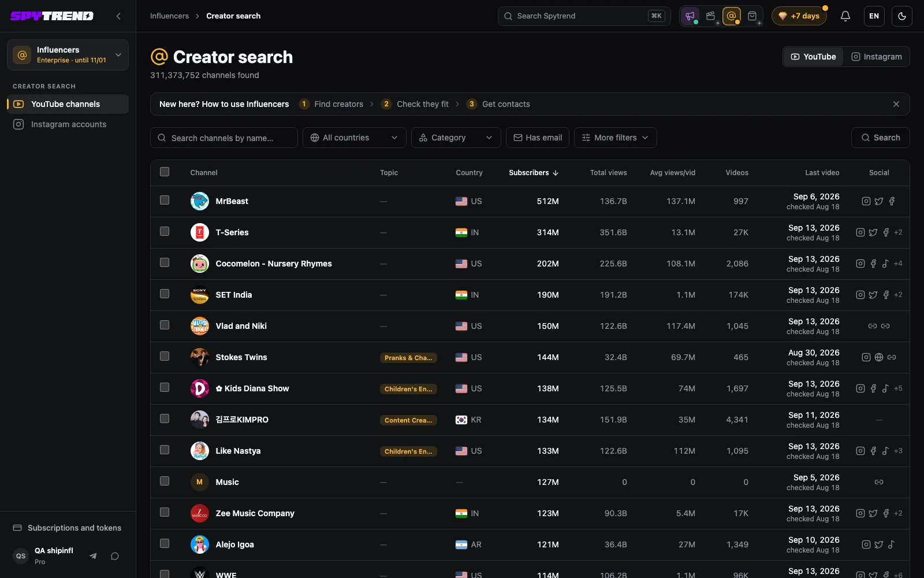Open the clapperboard video module icon

point(711,16)
